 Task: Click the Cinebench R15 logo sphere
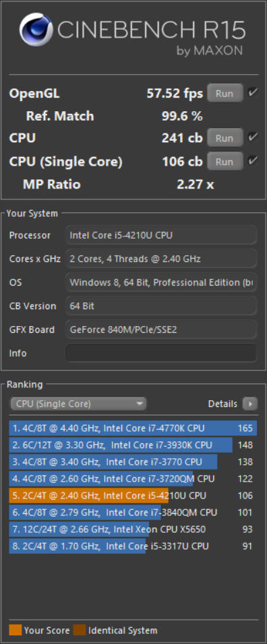coord(36,30)
